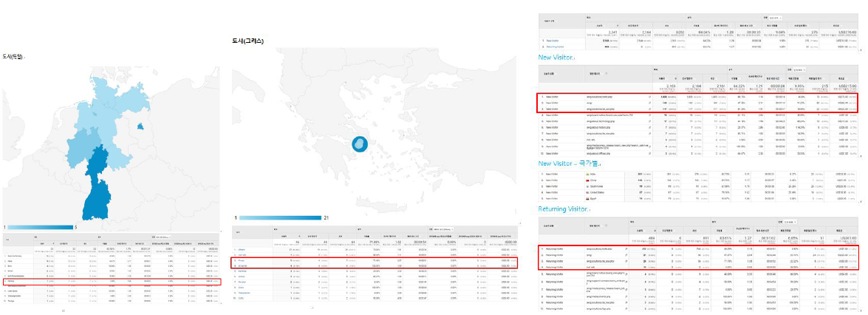Click the Returning Visitor link in the top summary table
The height and width of the screenshot is (315, 868).
click(x=556, y=47)
